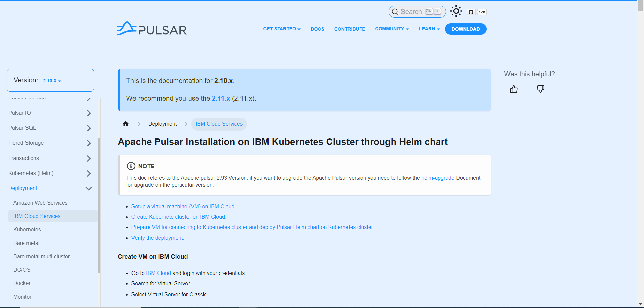Screen dimensions: 644x308
Task: Open Kubernetes deployment page
Action: click(x=27, y=229)
